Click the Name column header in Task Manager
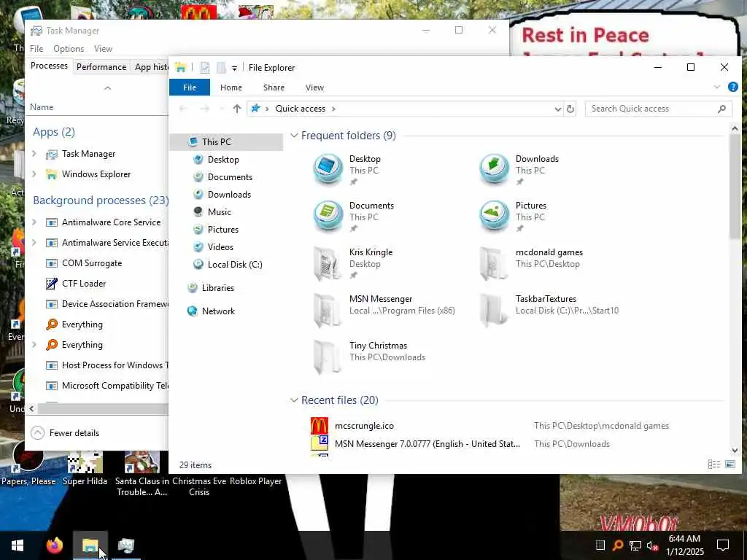747x560 pixels. [42, 107]
